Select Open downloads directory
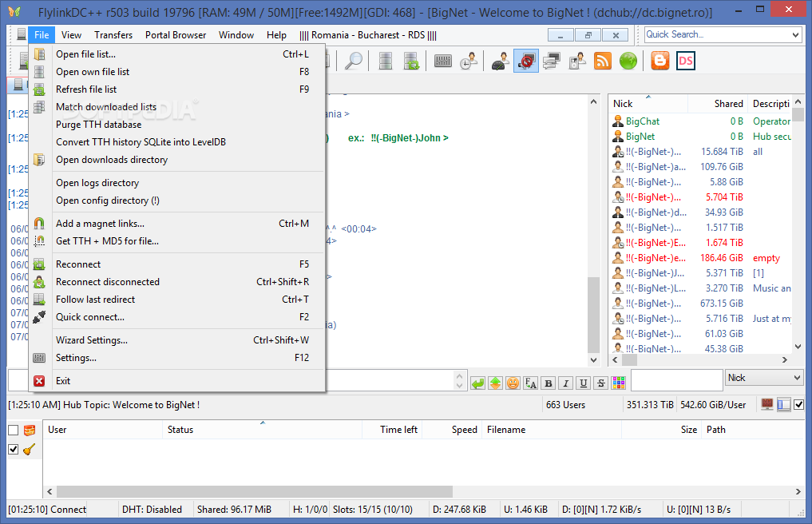Viewport: 812px width, 524px height. [177, 160]
